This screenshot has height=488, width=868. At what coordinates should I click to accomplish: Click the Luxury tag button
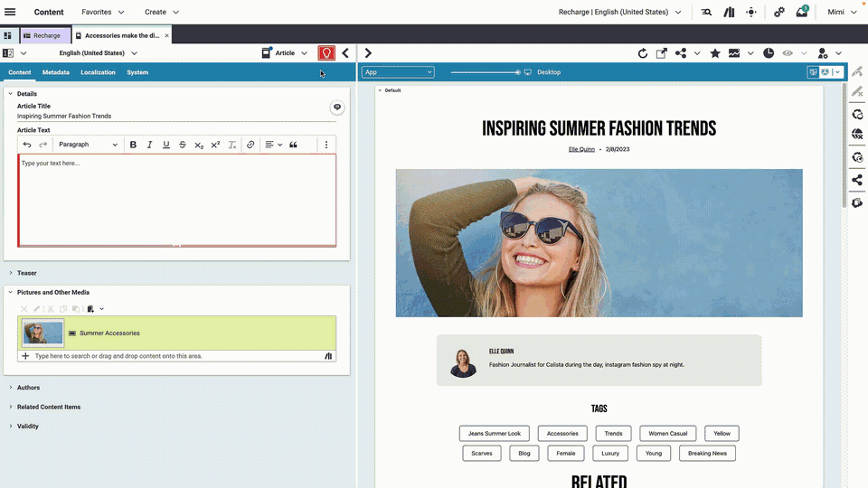[610, 453]
